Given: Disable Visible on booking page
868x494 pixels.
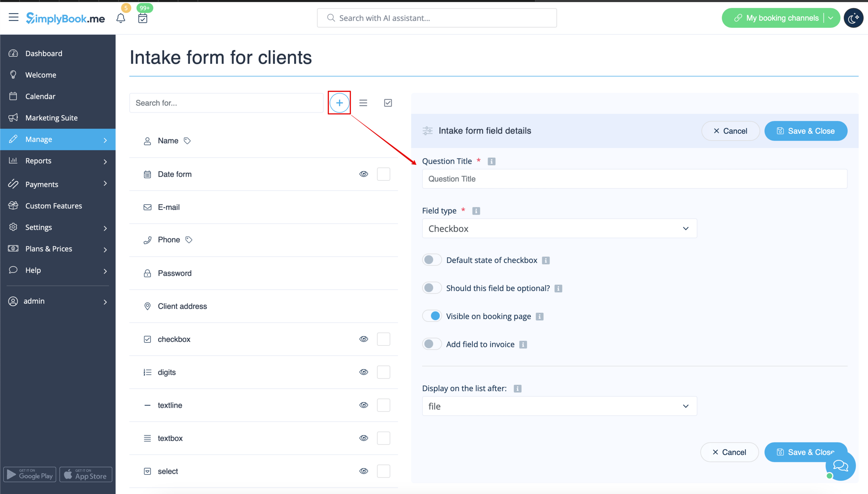Looking at the screenshot, I should [x=431, y=315].
